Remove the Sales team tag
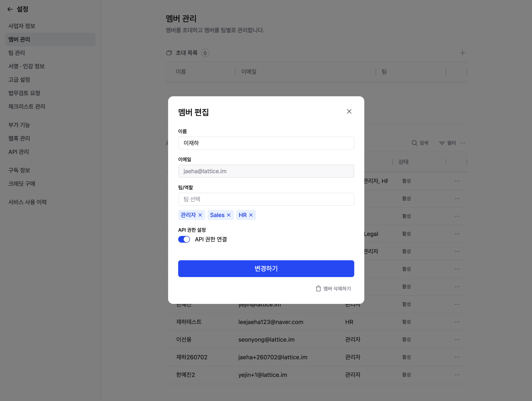The image size is (532, 401). pyautogui.click(x=229, y=215)
